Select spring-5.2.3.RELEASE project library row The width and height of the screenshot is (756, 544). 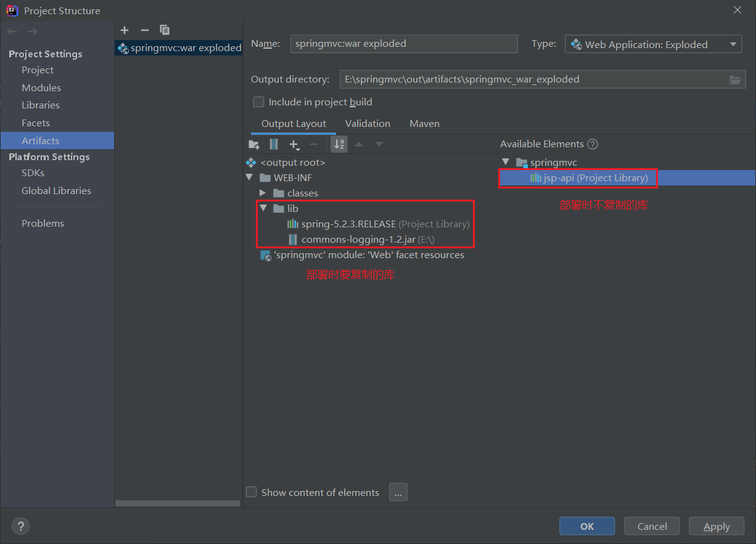point(378,224)
